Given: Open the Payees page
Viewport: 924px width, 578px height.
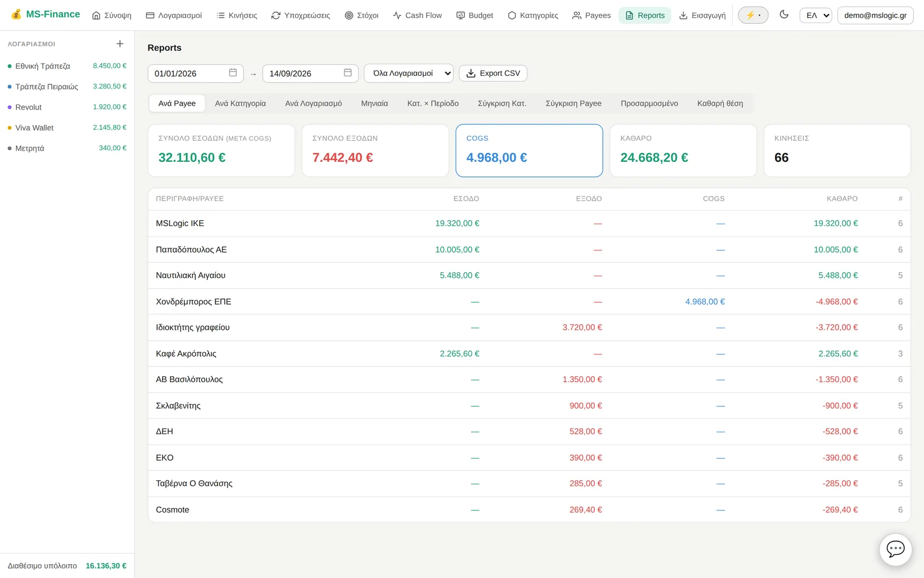Looking at the screenshot, I should pyautogui.click(x=591, y=16).
